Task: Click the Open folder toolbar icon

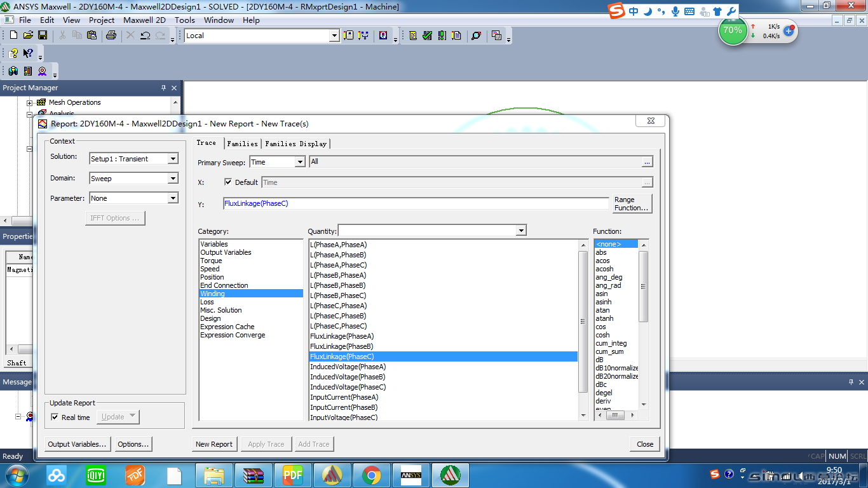Action: click(x=29, y=36)
